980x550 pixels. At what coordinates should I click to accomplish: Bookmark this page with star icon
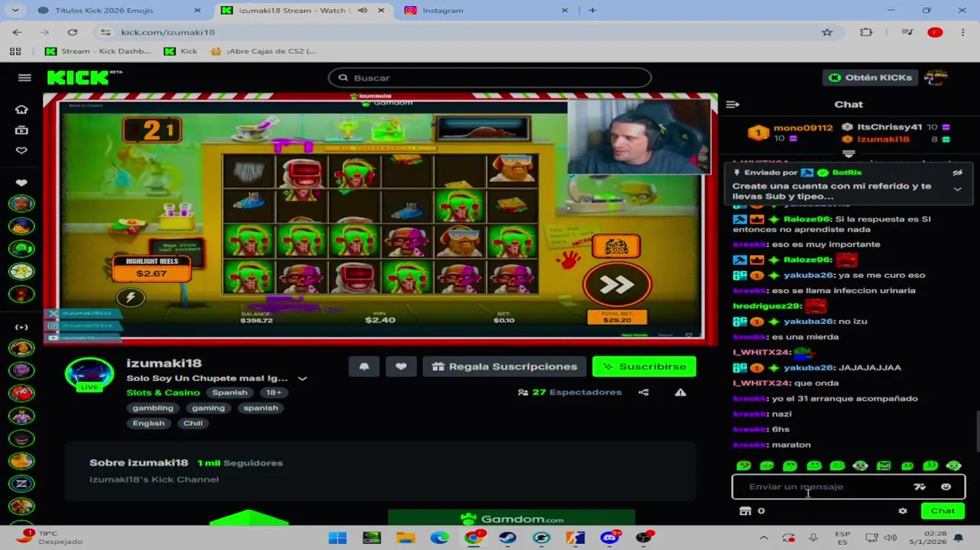pyautogui.click(x=826, y=32)
